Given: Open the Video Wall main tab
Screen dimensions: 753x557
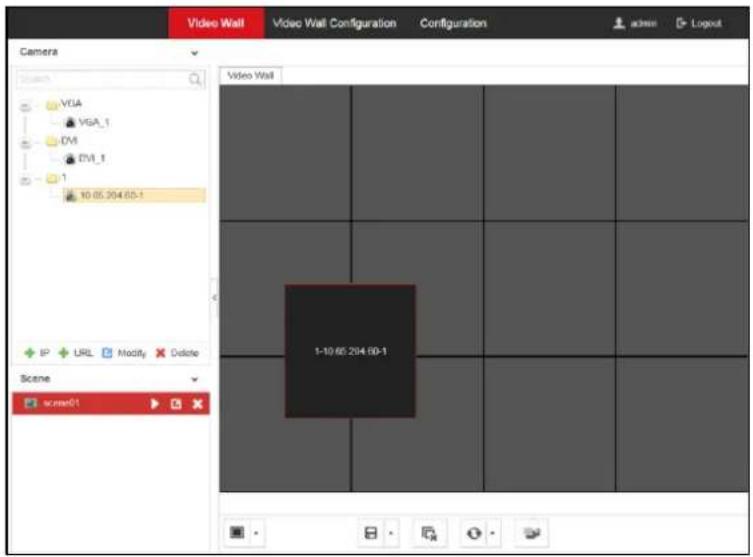Looking at the screenshot, I should 216,23.
